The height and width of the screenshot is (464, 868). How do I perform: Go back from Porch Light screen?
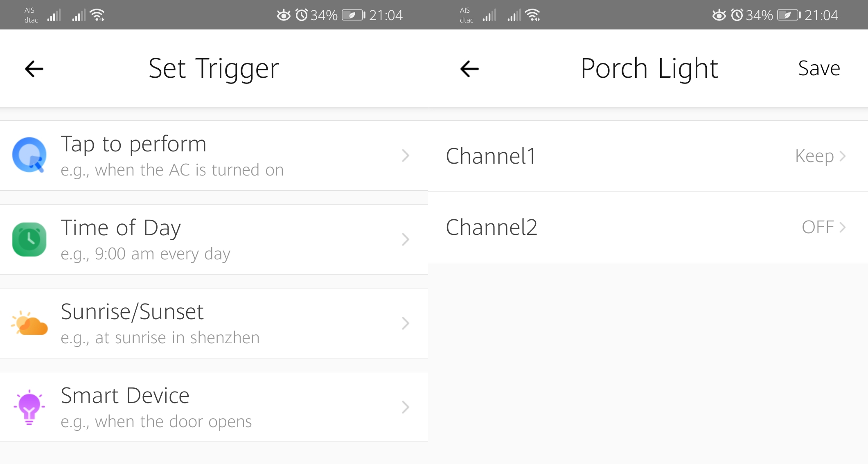click(469, 69)
